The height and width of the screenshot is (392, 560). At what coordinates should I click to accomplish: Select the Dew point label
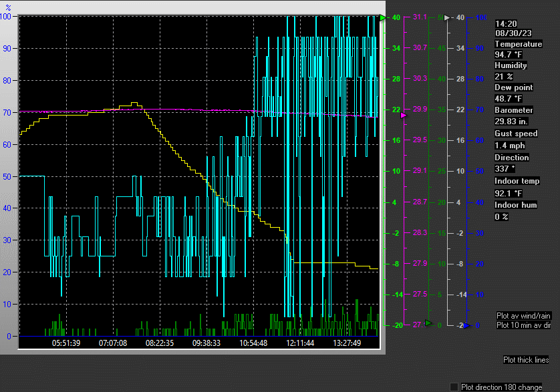coord(514,87)
